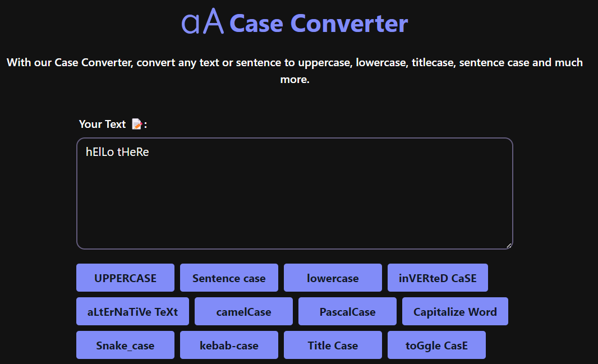This screenshot has height=364, width=598.
Task: Click inside the text input area
Action: point(295,193)
